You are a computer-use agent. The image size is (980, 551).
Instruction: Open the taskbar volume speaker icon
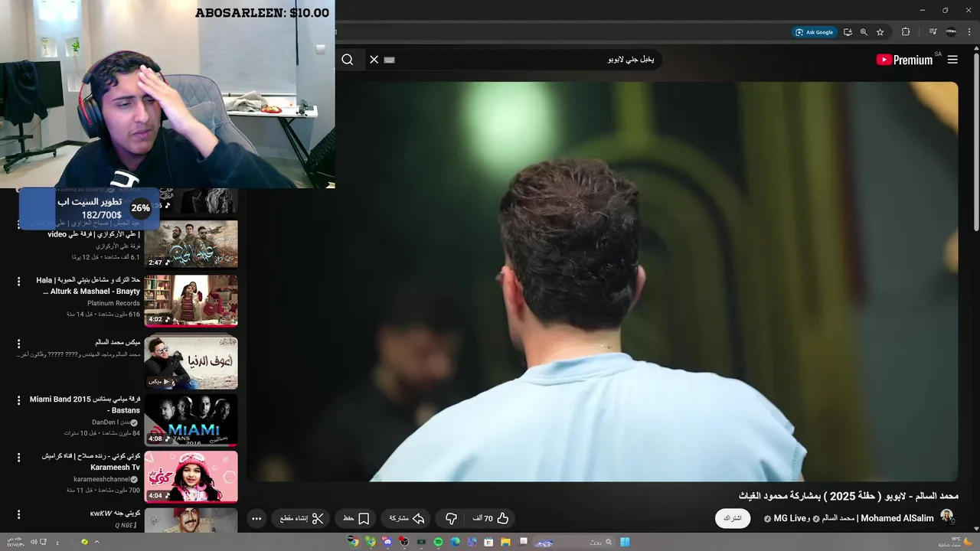coord(34,542)
